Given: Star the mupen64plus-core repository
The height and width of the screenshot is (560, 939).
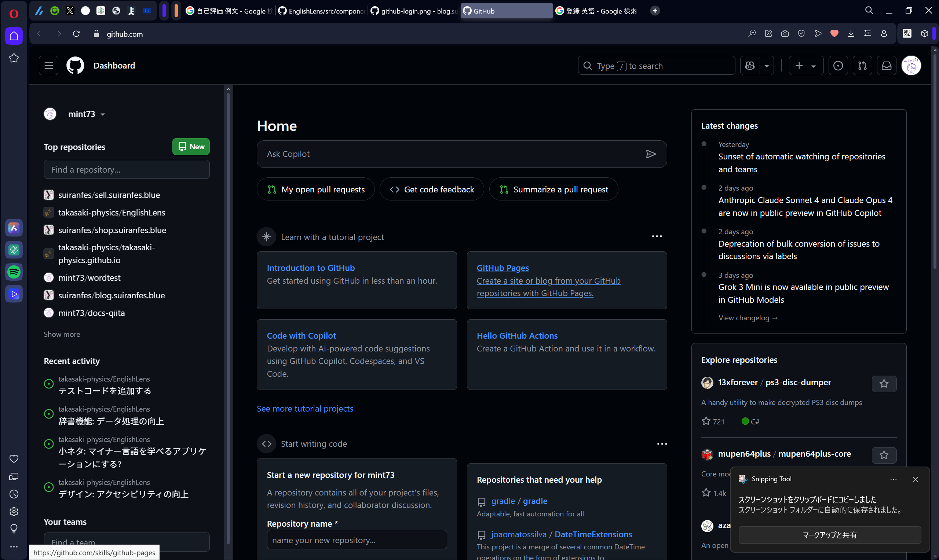Looking at the screenshot, I should [884, 455].
